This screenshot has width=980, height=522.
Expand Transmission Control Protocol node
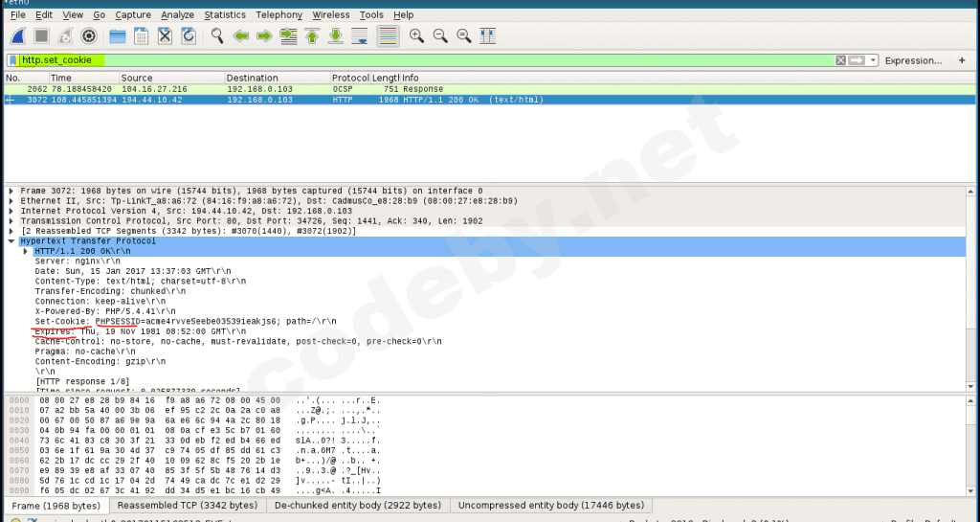11,221
